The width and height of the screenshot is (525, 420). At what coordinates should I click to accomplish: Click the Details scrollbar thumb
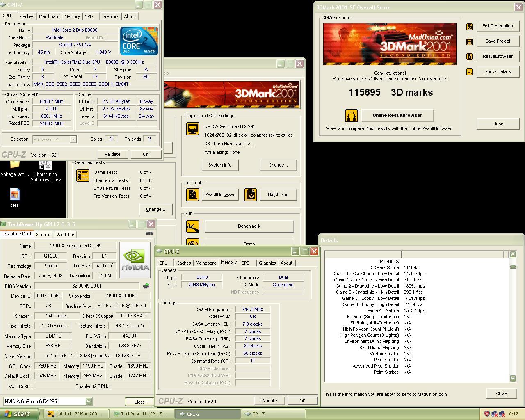click(513, 267)
